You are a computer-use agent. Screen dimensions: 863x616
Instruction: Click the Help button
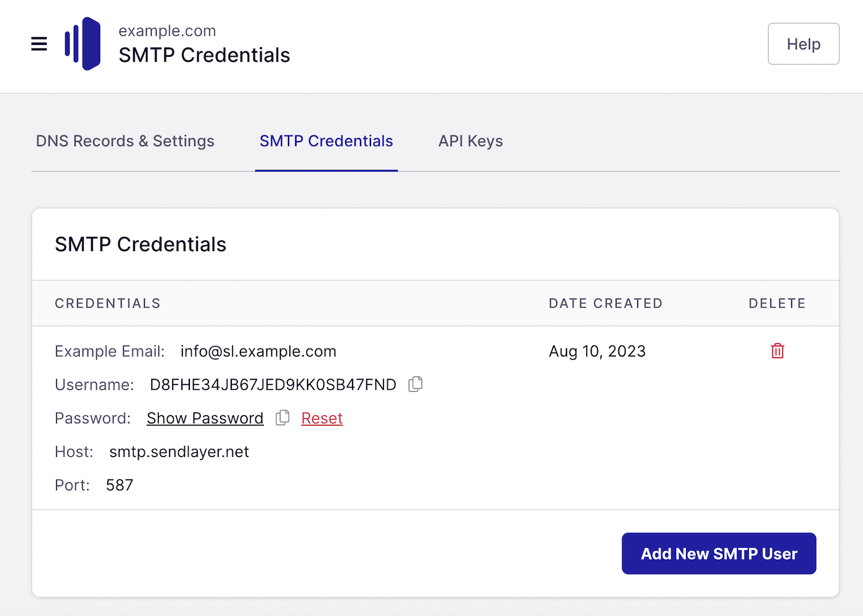click(803, 44)
